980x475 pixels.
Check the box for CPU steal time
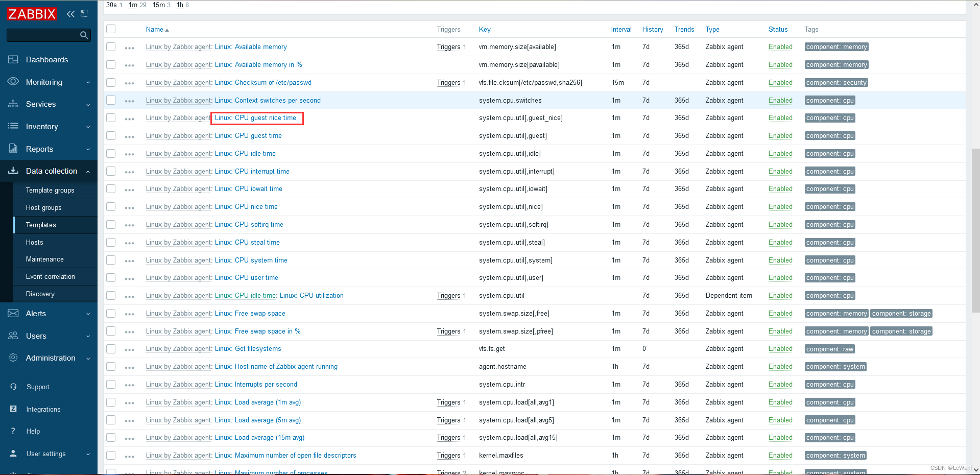pyautogui.click(x=111, y=242)
